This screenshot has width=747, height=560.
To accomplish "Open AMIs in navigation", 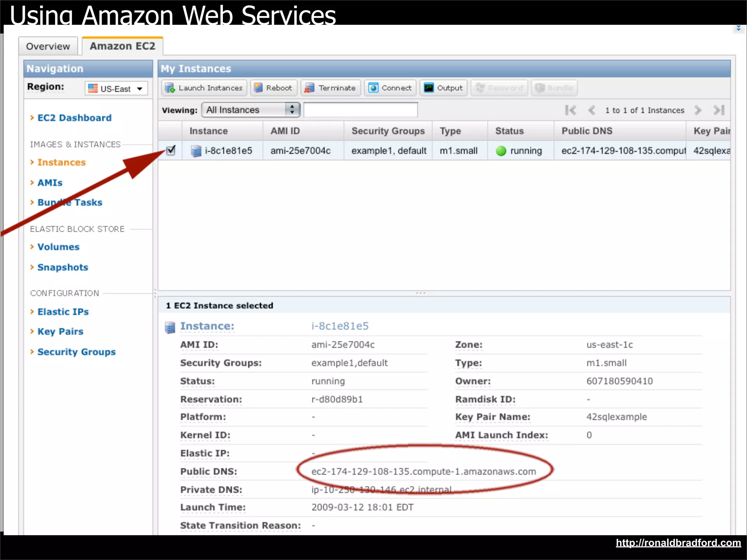I will pyautogui.click(x=50, y=183).
